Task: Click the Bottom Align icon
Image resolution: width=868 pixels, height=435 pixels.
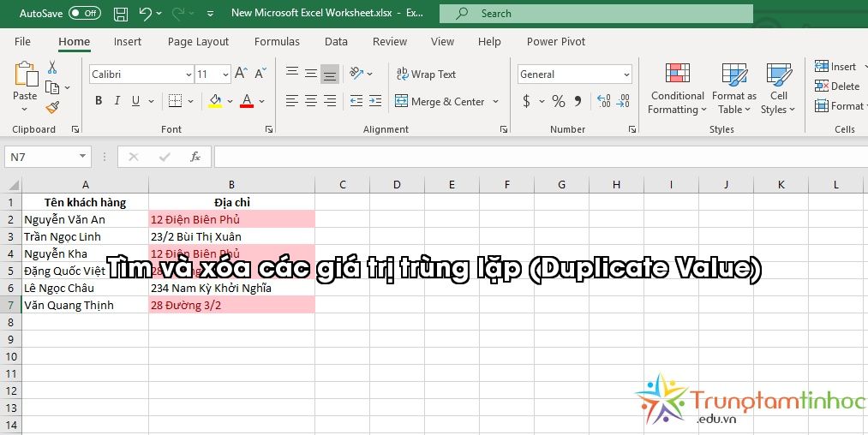Action: [330, 74]
